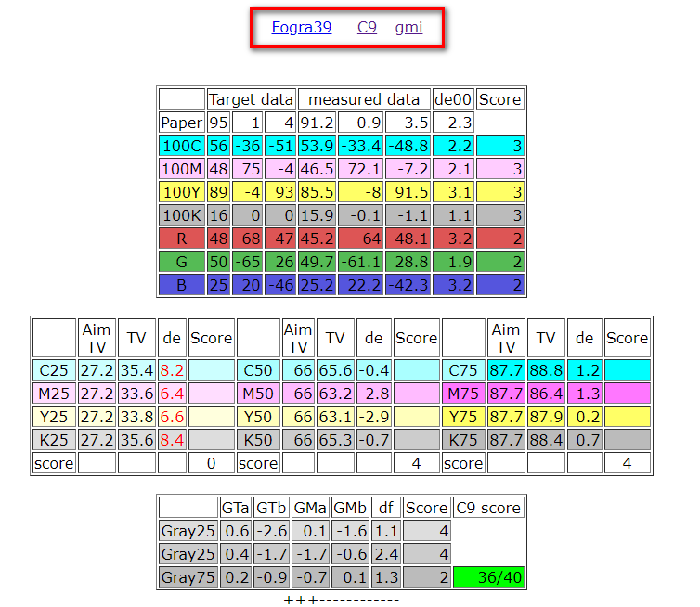The width and height of the screenshot is (700, 607).
Task: Select the M75 patch label cell
Action: pos(463,394)
